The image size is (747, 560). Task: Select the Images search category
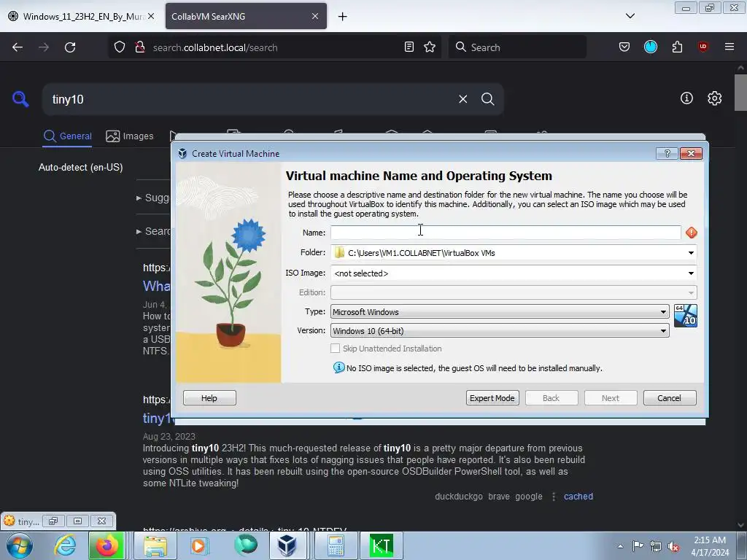130,136
